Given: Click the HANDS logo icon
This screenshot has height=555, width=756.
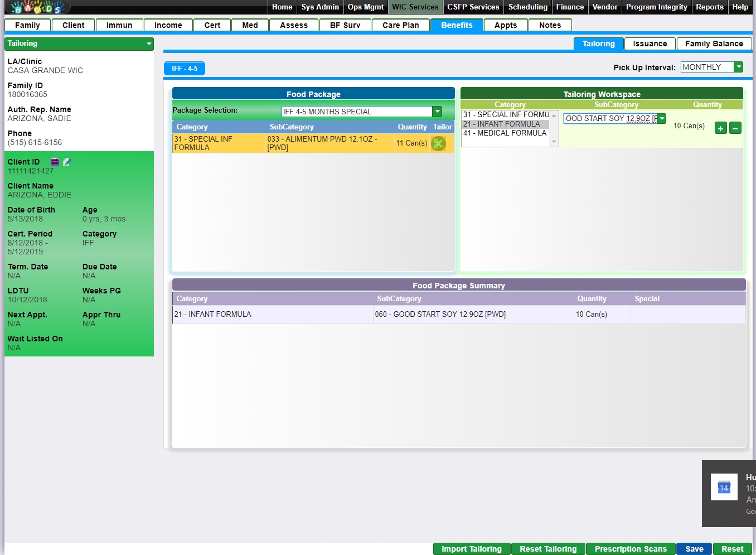Looking at the screenshot, I should [x=37, y=7].
